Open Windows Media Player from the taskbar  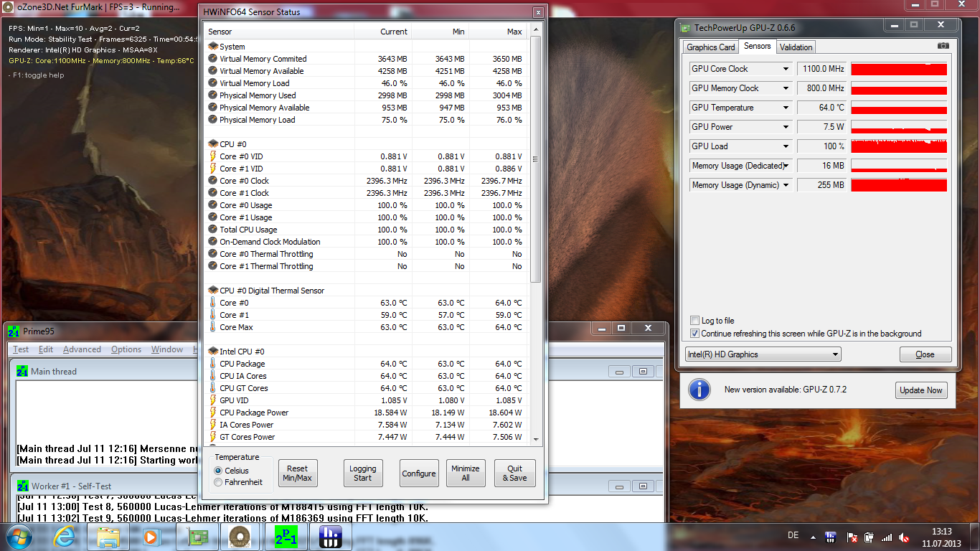151,536
